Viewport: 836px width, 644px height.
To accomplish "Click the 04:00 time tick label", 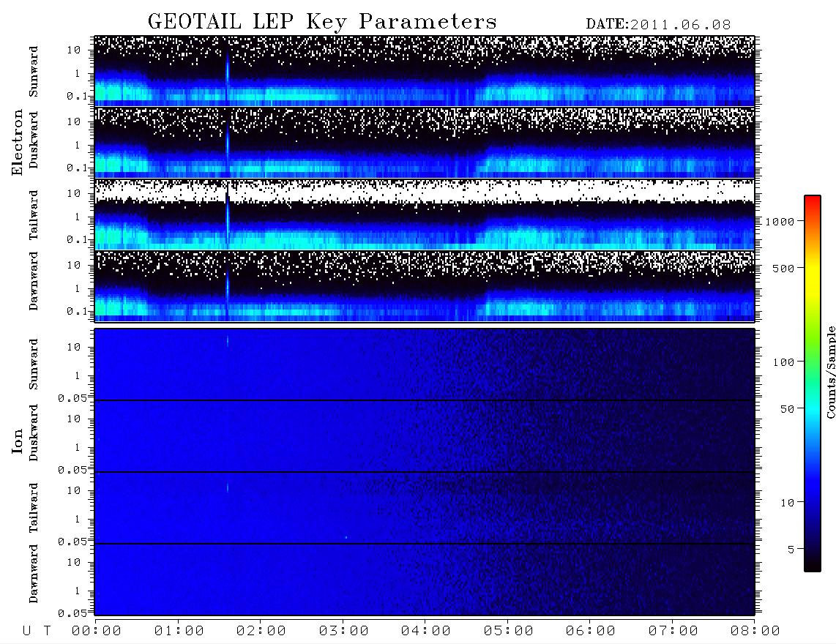I will click(x=426, y=632).
